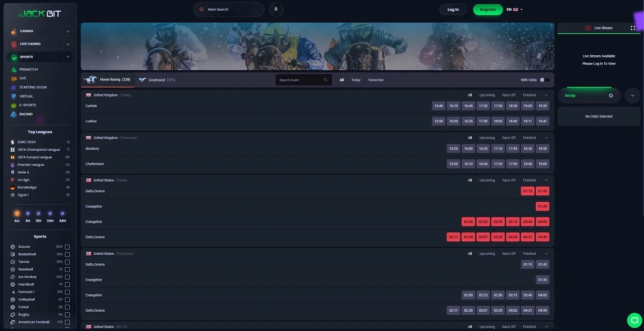Open the Ludlow 19:41 race
The height and width of the screenshot is (331, 644).
543,121
